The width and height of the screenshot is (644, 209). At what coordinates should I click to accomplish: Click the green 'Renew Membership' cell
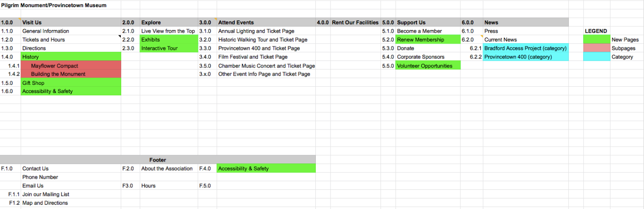[428, 40]
